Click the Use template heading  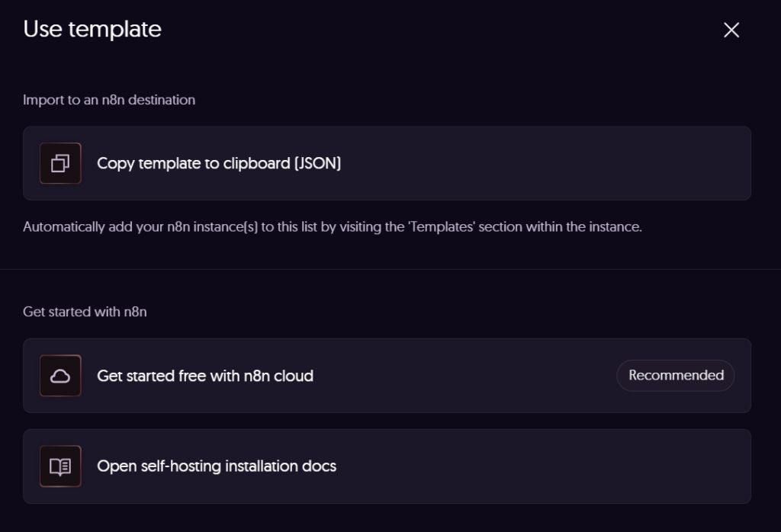[x=92, y=29]
